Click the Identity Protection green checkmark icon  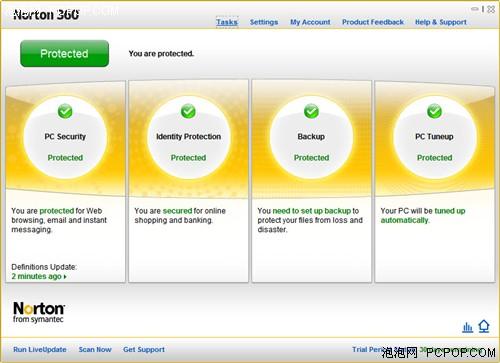click(188, 111)
